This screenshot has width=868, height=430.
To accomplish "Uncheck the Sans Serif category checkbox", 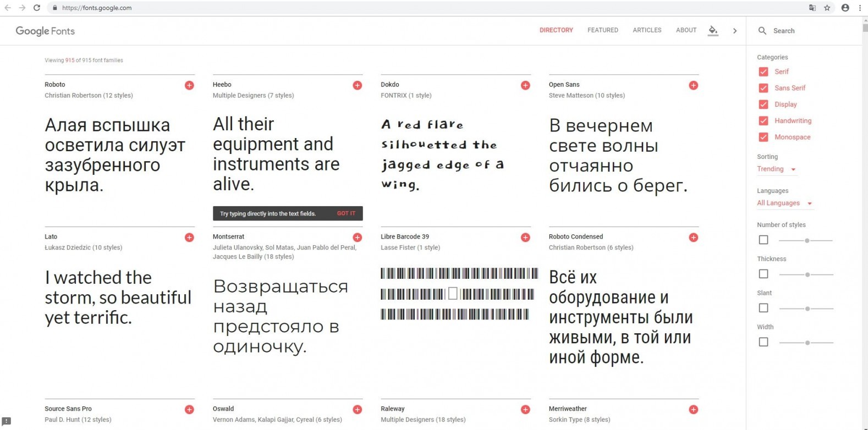I will [x=763, y=88].
